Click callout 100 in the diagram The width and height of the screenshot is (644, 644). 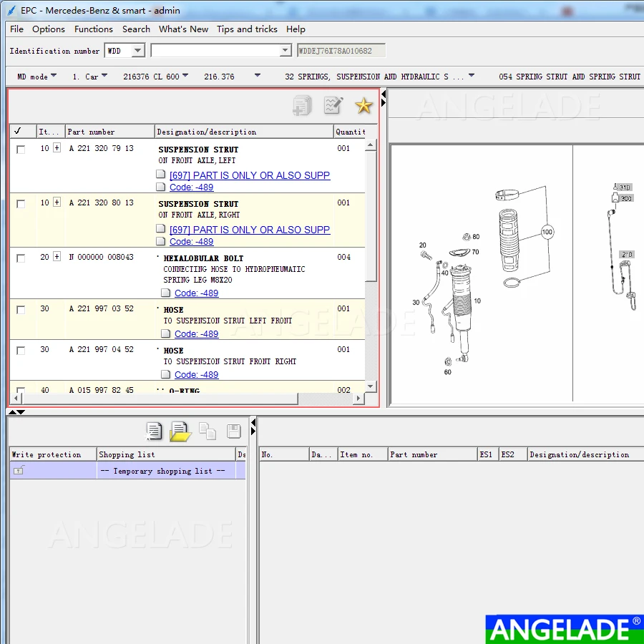(547, 232)
